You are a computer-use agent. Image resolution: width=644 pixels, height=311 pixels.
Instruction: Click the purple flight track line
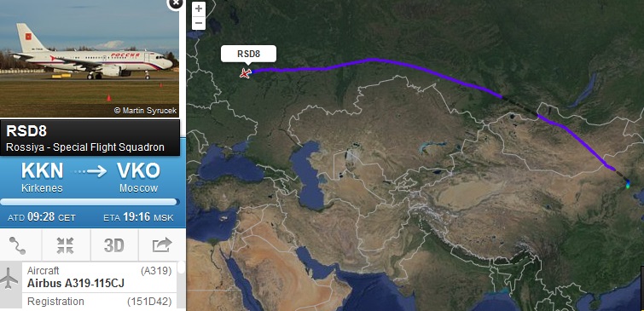click(369, 60)
